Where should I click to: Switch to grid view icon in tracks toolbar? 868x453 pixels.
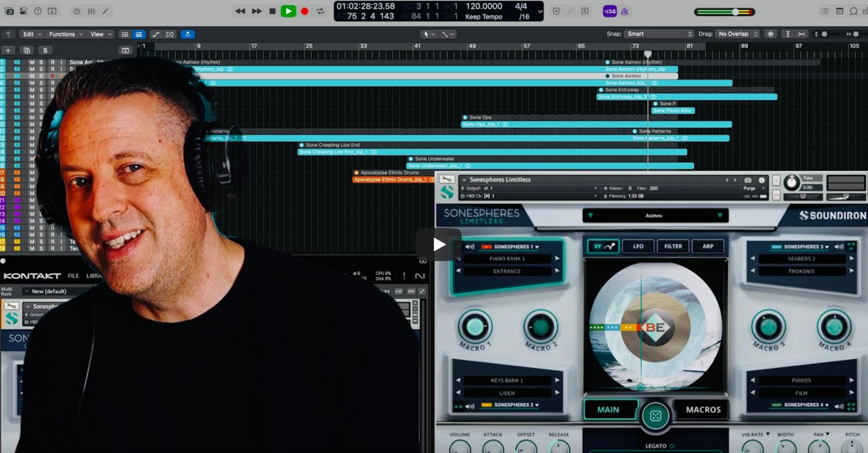(125, 34)
